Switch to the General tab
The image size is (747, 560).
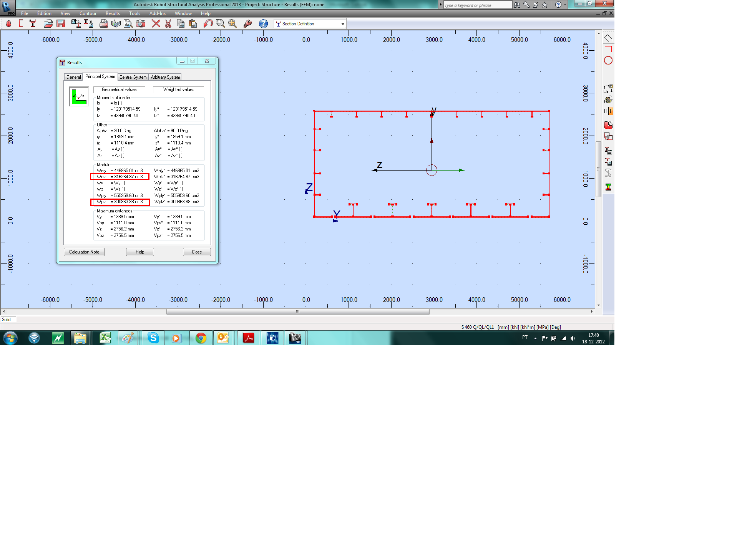pos(73,77)
